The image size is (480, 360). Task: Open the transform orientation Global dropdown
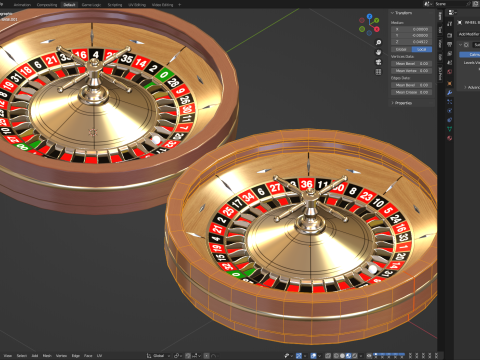coord(159,356)
